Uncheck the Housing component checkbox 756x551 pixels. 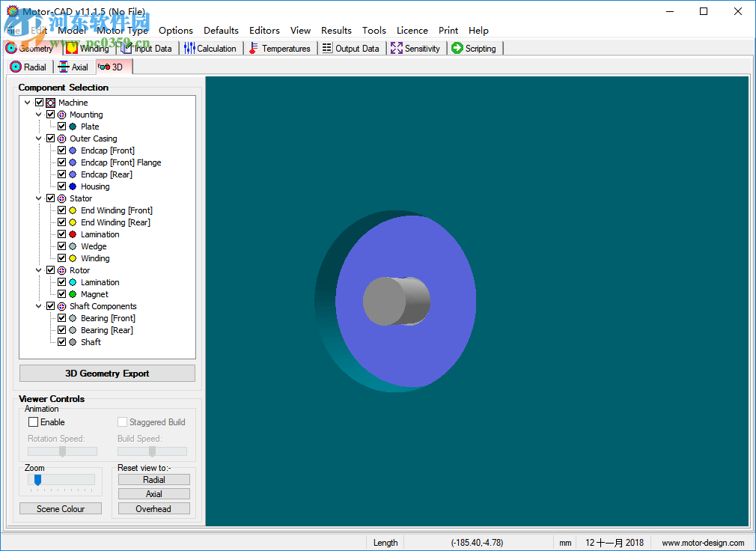point(61,186)
